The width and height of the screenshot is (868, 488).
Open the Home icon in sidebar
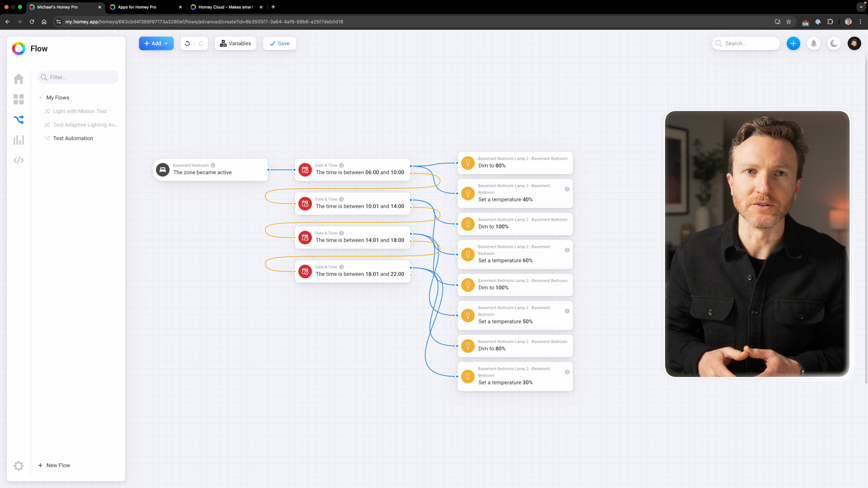tap(18, 79)
